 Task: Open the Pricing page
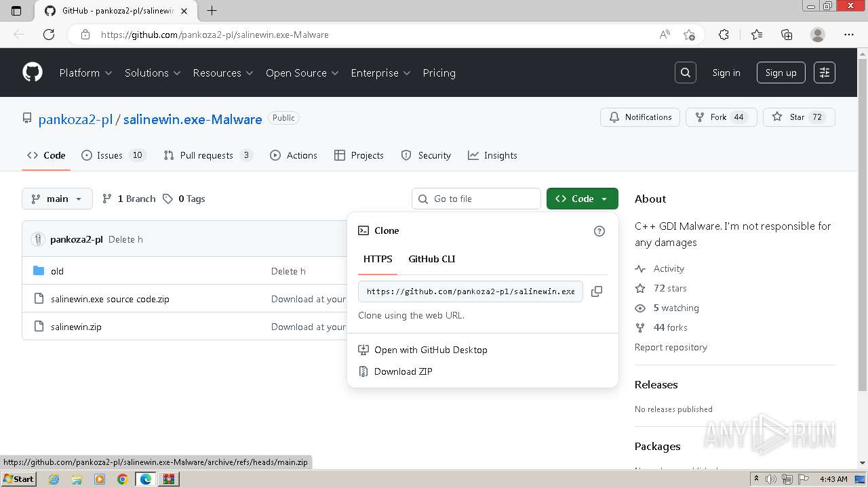pyautogui.click(x=439, y=73)
